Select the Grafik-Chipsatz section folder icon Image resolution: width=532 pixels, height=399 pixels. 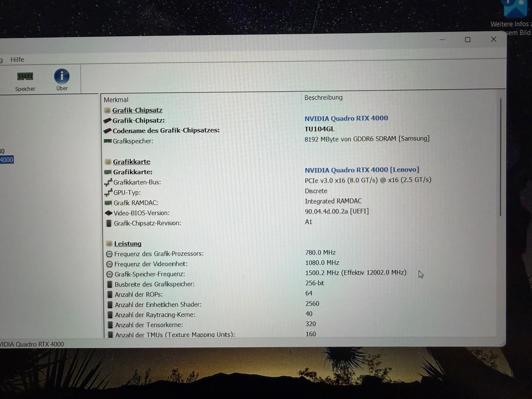pyautogui.click(x=107, y=110)
